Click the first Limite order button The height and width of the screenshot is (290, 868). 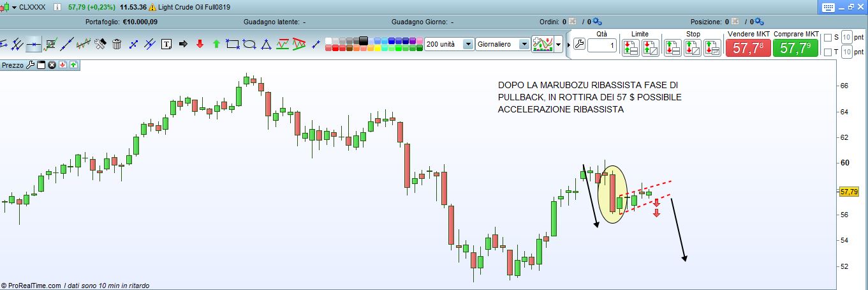tap(631, 48)
